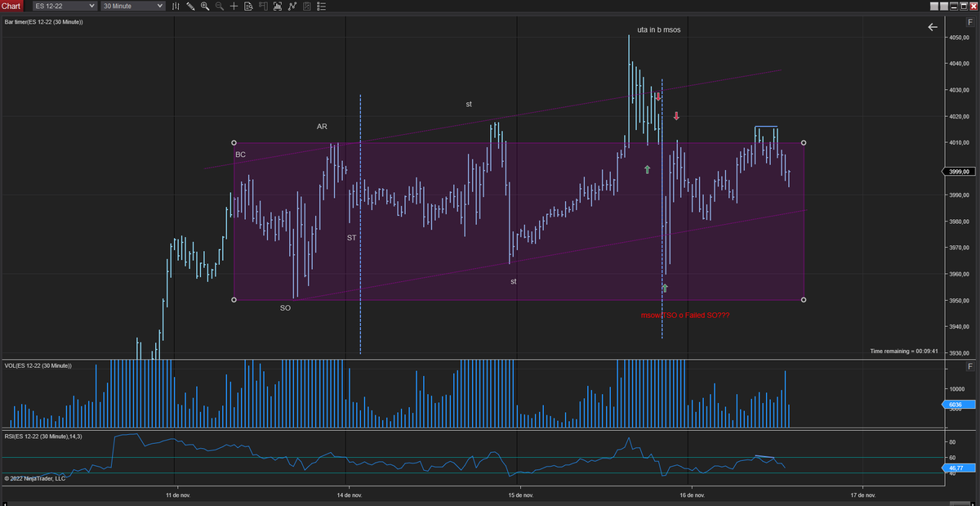Click the strategy performance toolbar icon

pos(307,6)
